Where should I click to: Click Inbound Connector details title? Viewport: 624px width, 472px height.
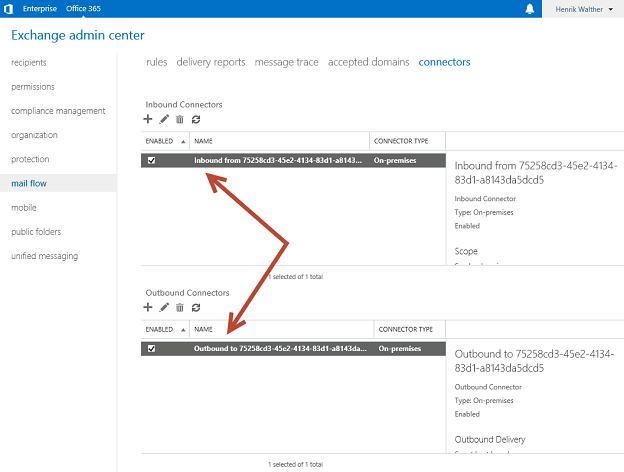point(536,173)
